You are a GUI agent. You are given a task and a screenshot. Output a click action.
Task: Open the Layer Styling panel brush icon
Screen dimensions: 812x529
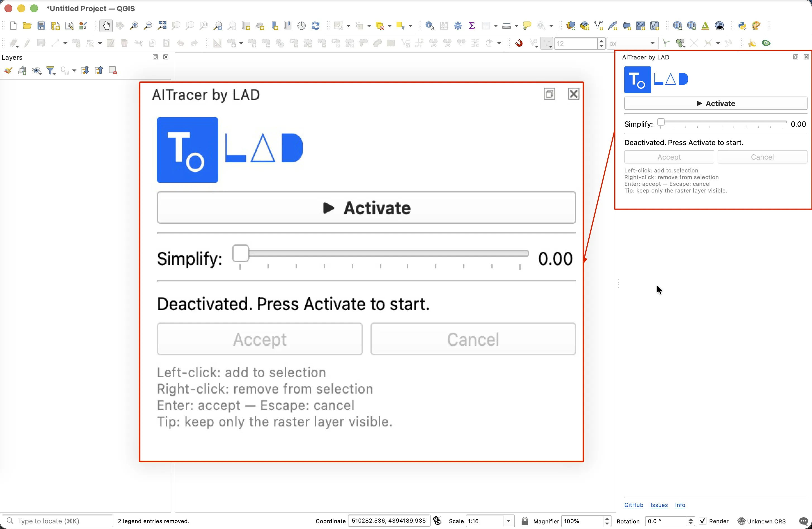click(8, 71)
